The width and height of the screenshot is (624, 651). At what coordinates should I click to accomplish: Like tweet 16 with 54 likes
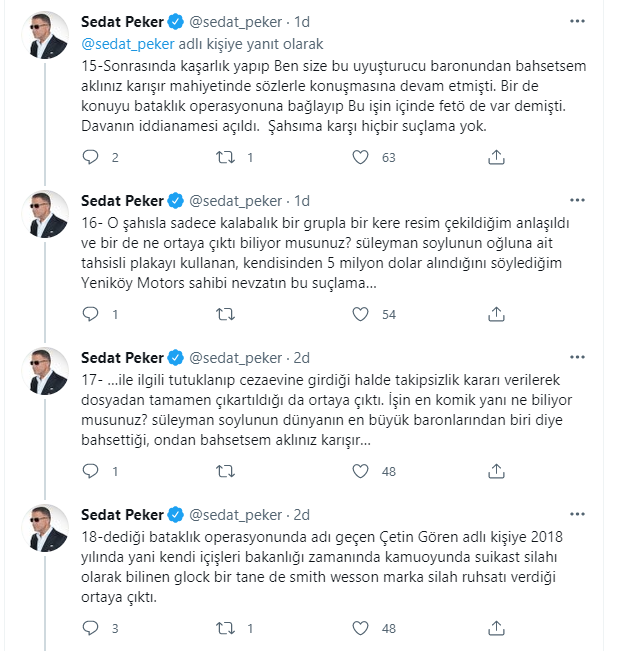click(360, 314)
